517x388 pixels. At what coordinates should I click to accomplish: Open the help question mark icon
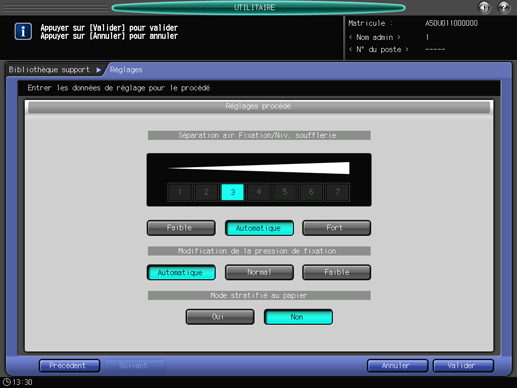504,7
